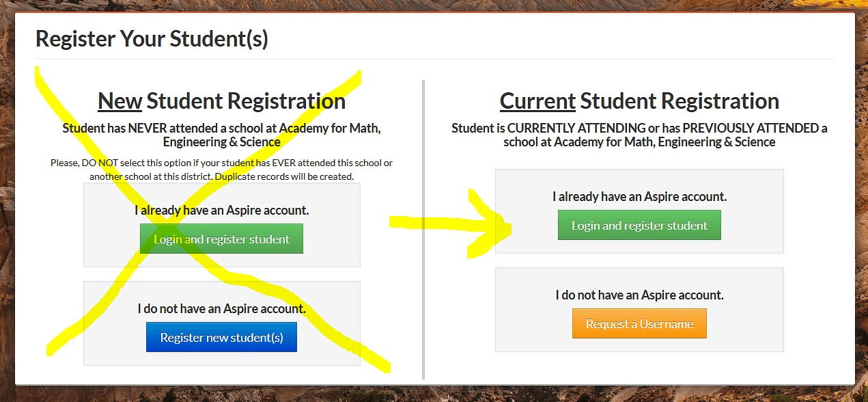Screen dimensions: 868x402
Task: Click Login and register student under Current Student Registration
Action: pyautogui.click(x=639, y=226)
